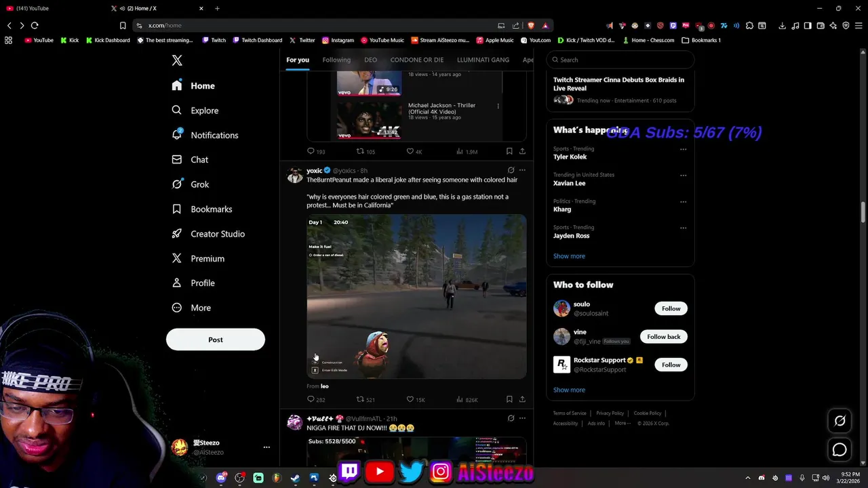Open the Terms of Service link
The width and height of the screenshot is (868, 488).
tap(570, 413)
